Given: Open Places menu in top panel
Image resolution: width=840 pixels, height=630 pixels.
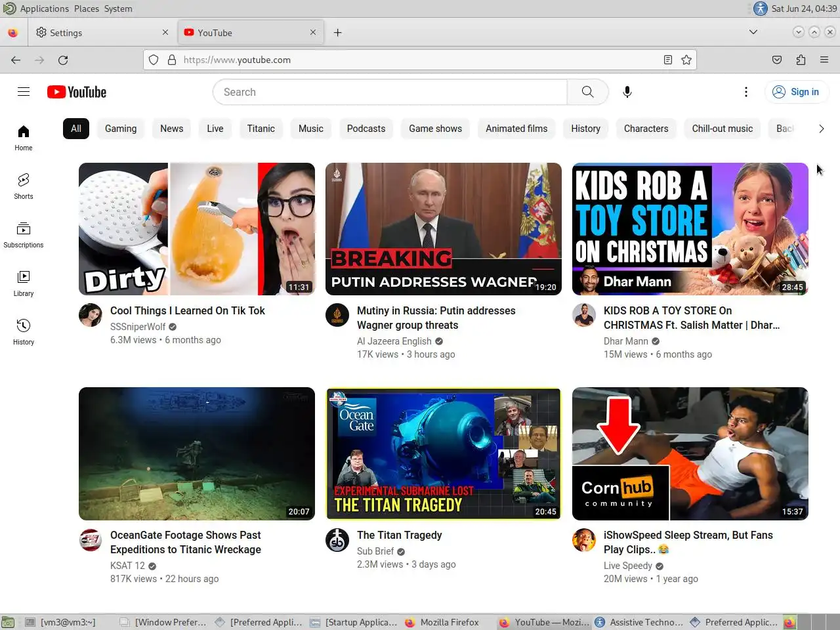Looking at the screenshot, I should coord(87,9).
